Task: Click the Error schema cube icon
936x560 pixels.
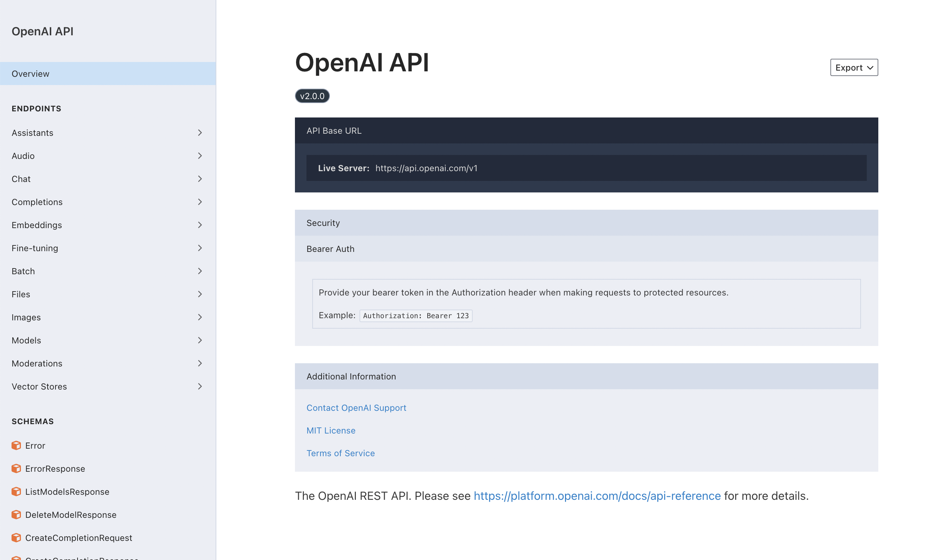Action: click(16, 445)
